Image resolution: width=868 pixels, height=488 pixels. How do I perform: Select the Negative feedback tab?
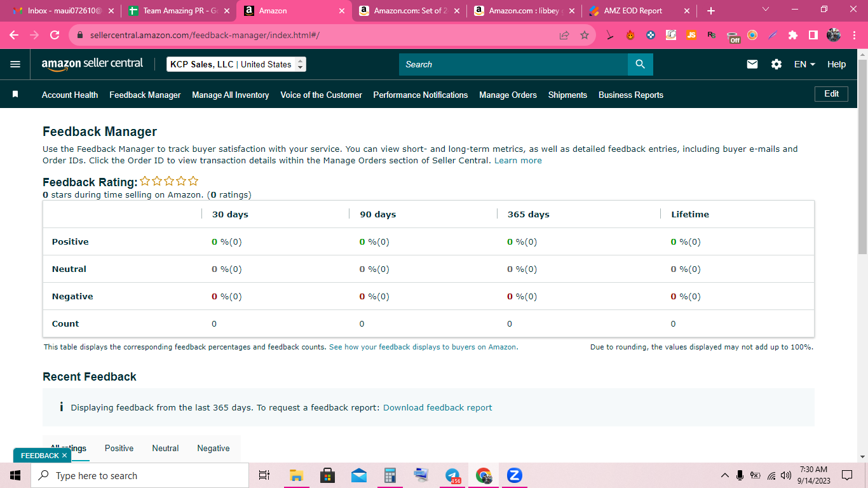[214, 448]
